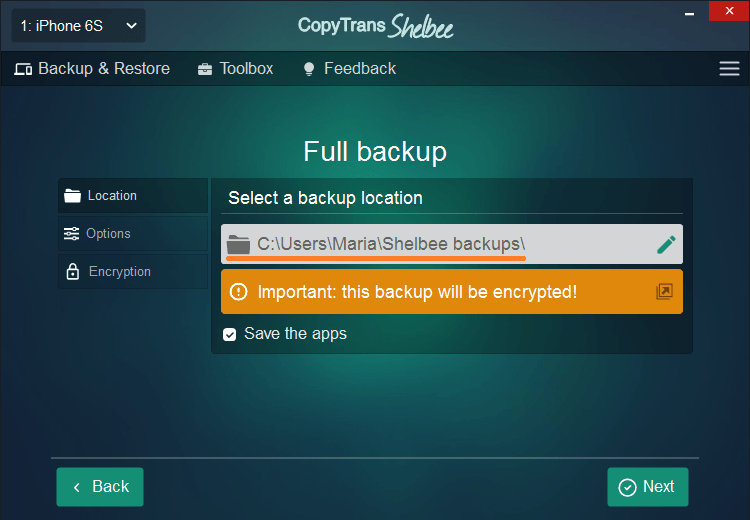This screenshot has height=520, width=750.
Task: Select the Location section
Action: (x=133, y=196)
